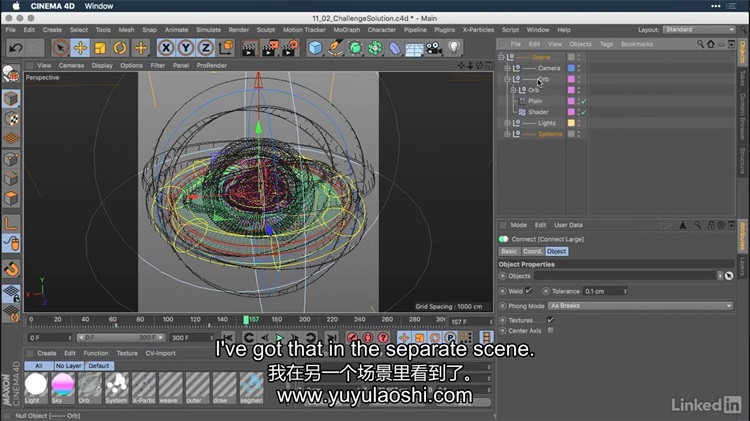This screenshot has width=750, height=421.
Task: Click blue layer color swatch for Camera
Action: click(x=571, y=68)
